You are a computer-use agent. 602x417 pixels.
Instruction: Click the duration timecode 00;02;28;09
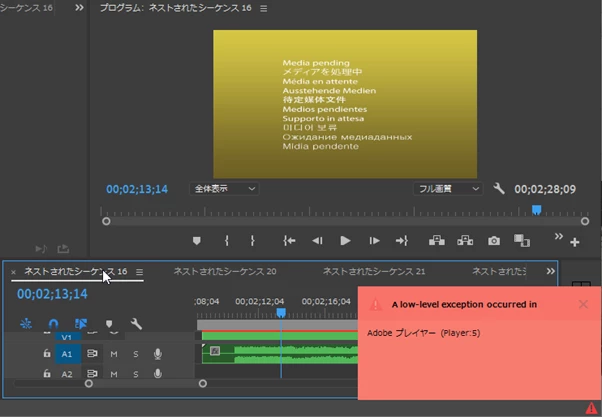coord(545,189)
